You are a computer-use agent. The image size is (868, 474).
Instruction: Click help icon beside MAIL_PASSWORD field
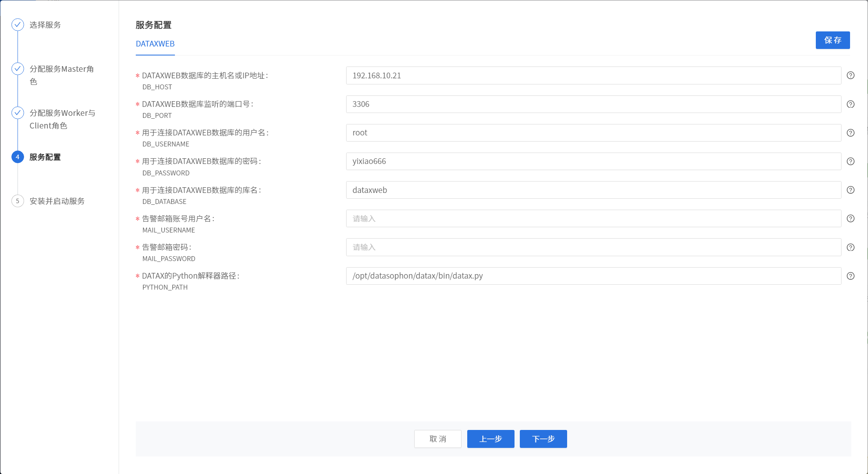tap(850, 247)
